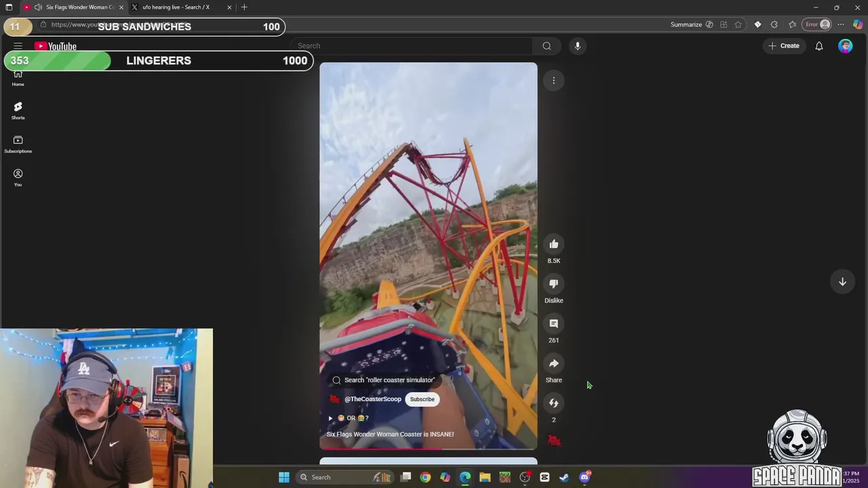Mute the tab via speaker icon
The width and height of the screenshot is (868, 488).
[38, 7]
